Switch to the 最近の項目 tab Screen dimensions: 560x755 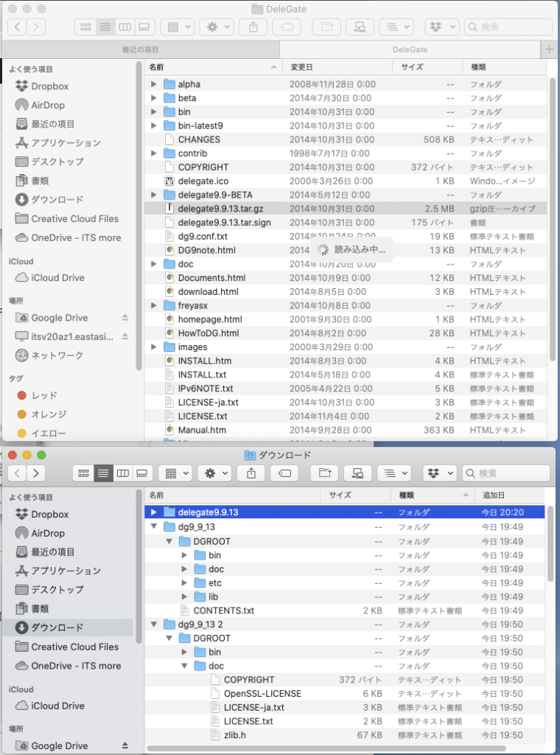click(x=140, y=49)
